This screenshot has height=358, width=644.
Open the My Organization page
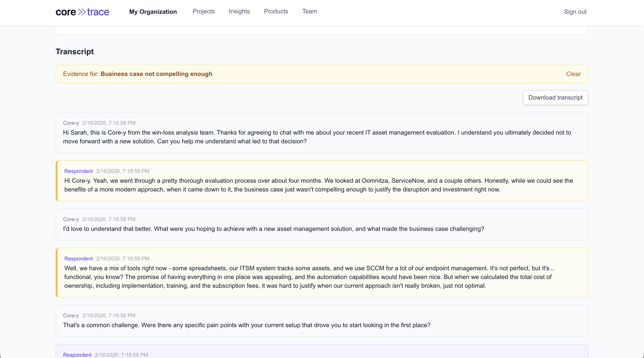153,12
